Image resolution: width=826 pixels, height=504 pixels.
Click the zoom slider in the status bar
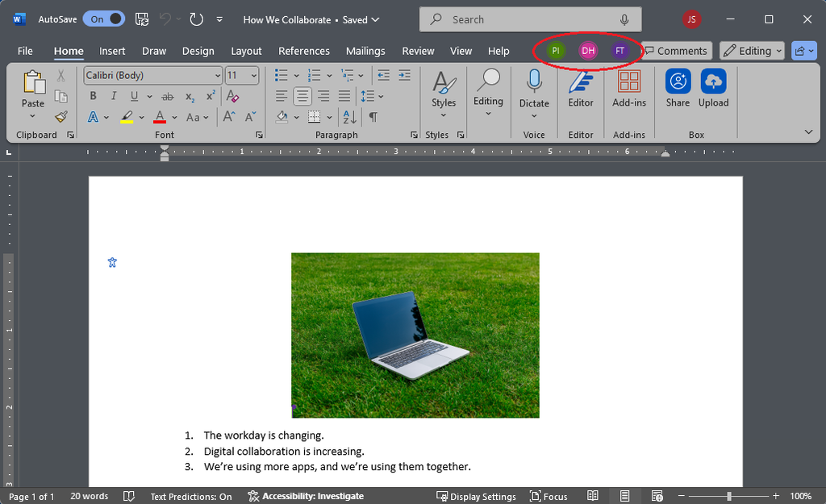[729, 496]
